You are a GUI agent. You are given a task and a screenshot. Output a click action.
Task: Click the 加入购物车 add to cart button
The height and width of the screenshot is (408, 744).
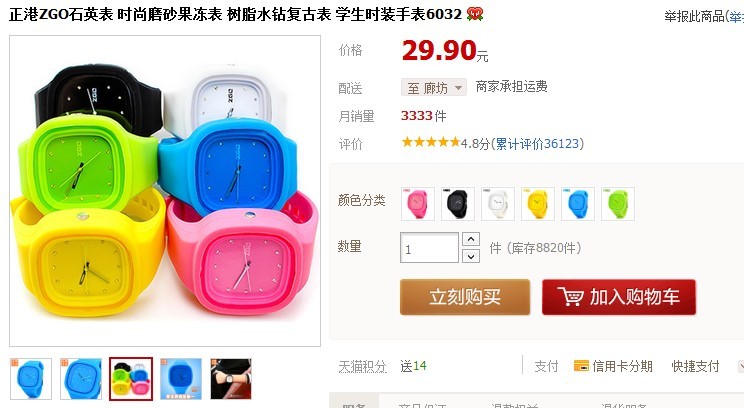tap(619, 297)
